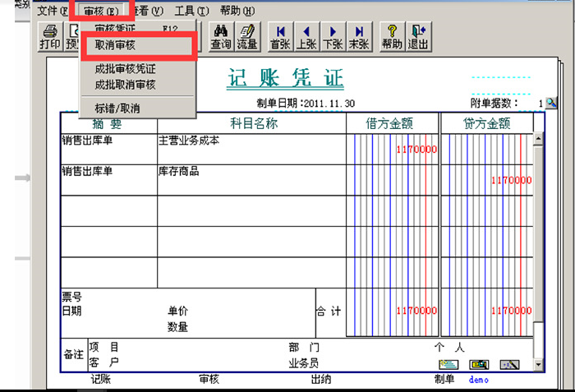Choose 成批审核凭证 menu entry
Image resolution: width=575 pixels, height=392 pixels.
(x=138, y=69)
